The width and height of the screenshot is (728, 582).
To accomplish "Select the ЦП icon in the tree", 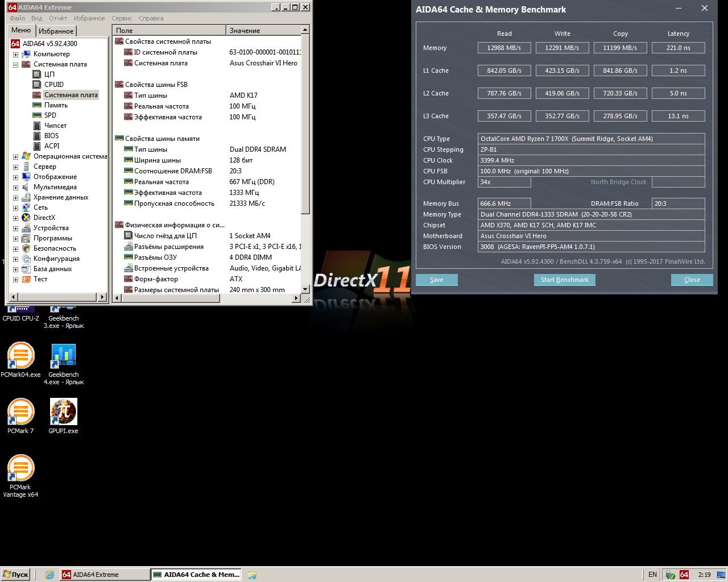I will coord(36,74).
